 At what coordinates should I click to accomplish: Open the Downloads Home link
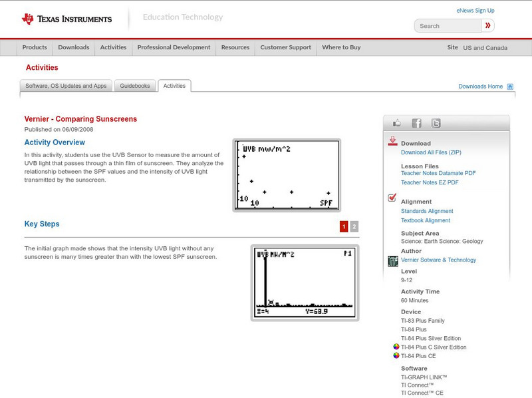coord(480,87)
